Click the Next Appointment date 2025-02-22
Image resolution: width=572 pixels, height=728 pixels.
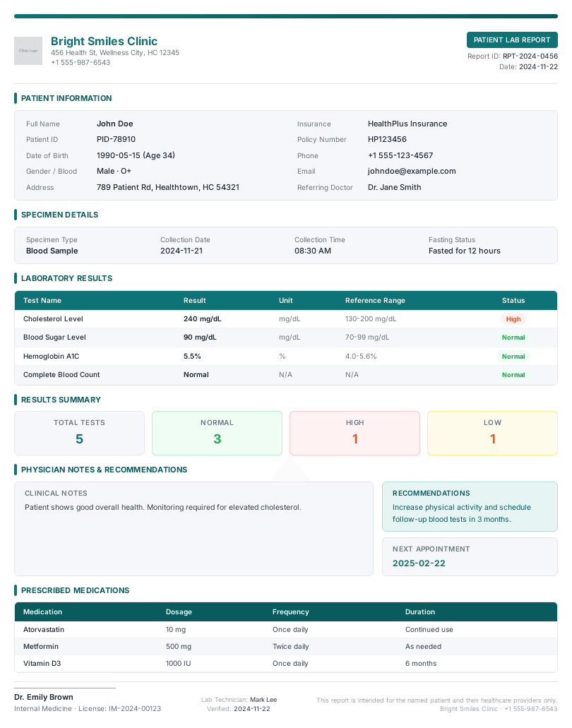pyautogui.click(x=419, y=563)
